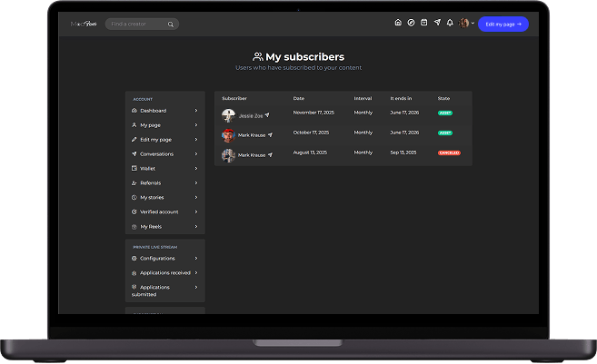
Task: Open the explore compass icon
Action: pyautogui.click(x=411, y=23)
